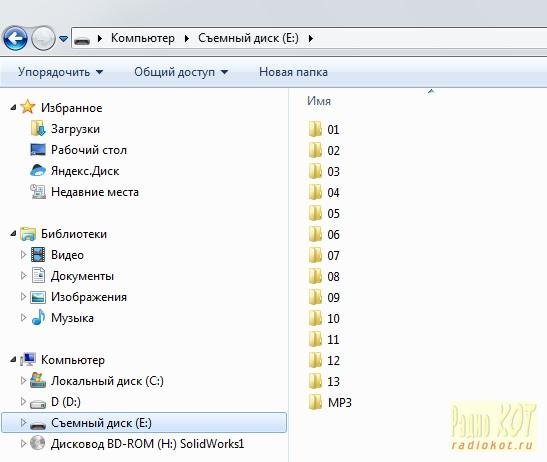Screen dimensions: 547x462
Task: Select Изображения in the libraries tree
Action: pos(89,297)
